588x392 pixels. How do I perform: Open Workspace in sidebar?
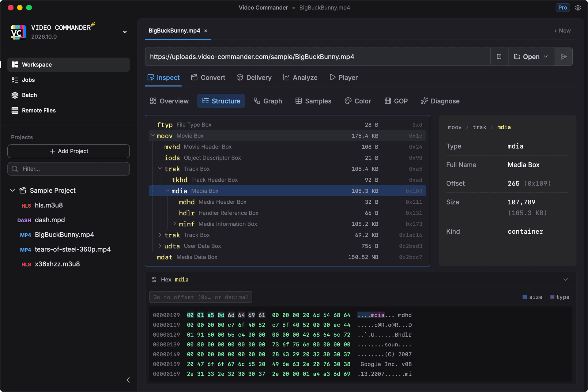(69, 65)
